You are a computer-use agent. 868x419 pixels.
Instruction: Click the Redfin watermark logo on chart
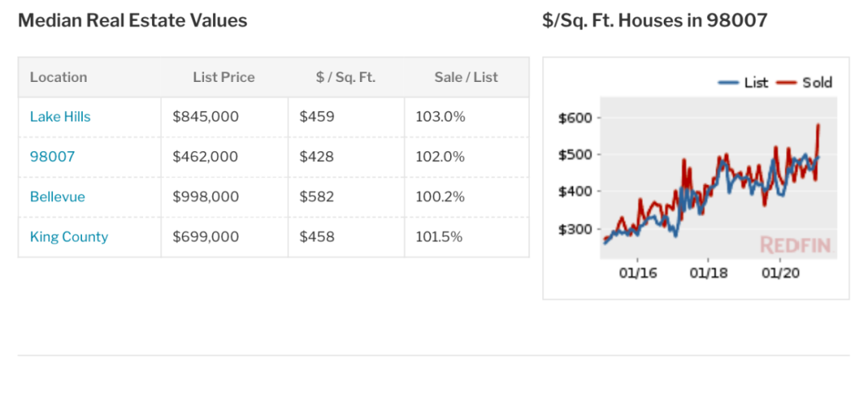(x=796, y=244)
